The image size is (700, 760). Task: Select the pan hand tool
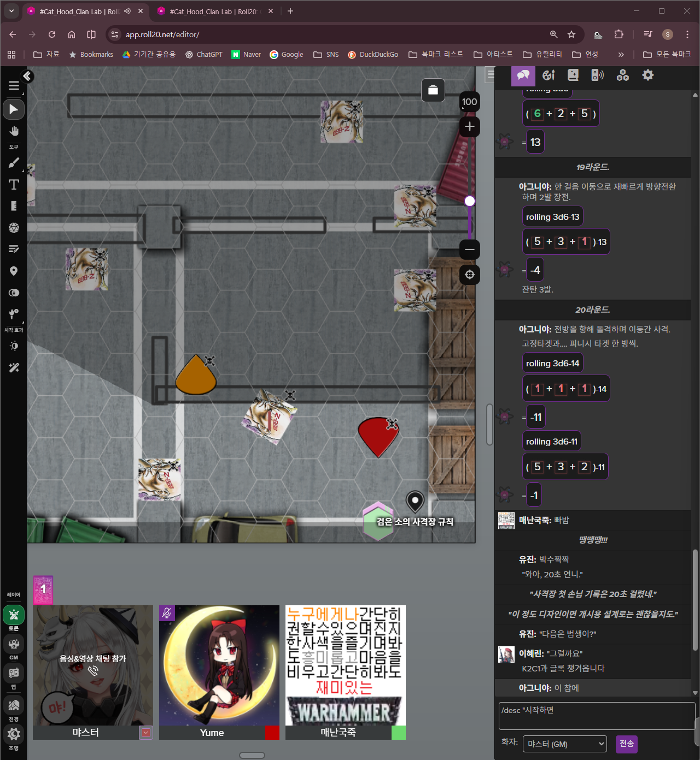click(14, 131)
